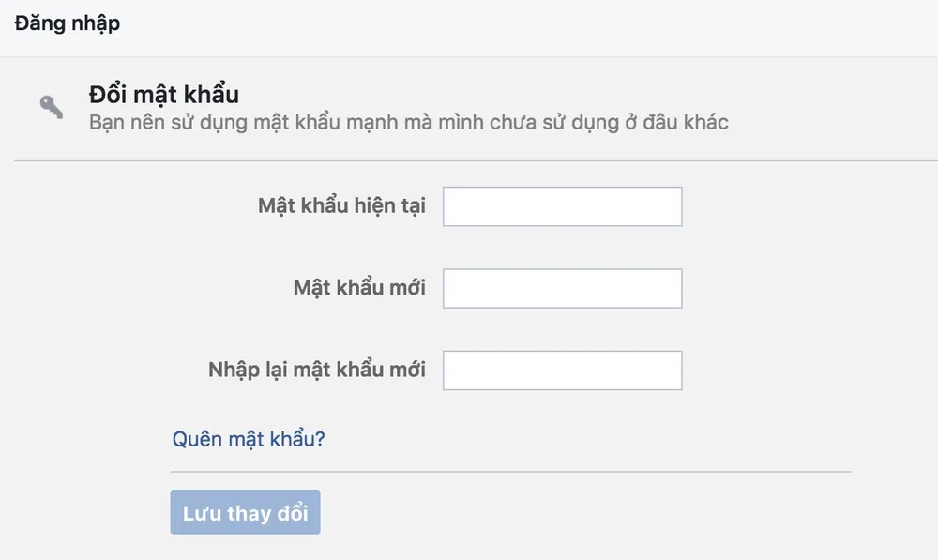
Task: Place cursor in current password box
Action: pos(562,206)
